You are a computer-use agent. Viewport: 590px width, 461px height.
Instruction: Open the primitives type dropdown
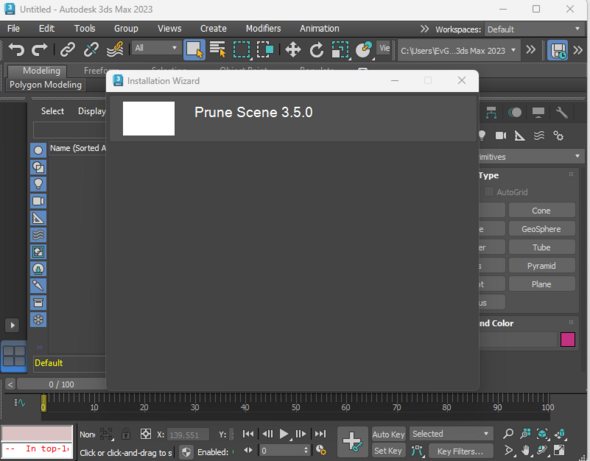pyautogui.click(x=531, y=157)
